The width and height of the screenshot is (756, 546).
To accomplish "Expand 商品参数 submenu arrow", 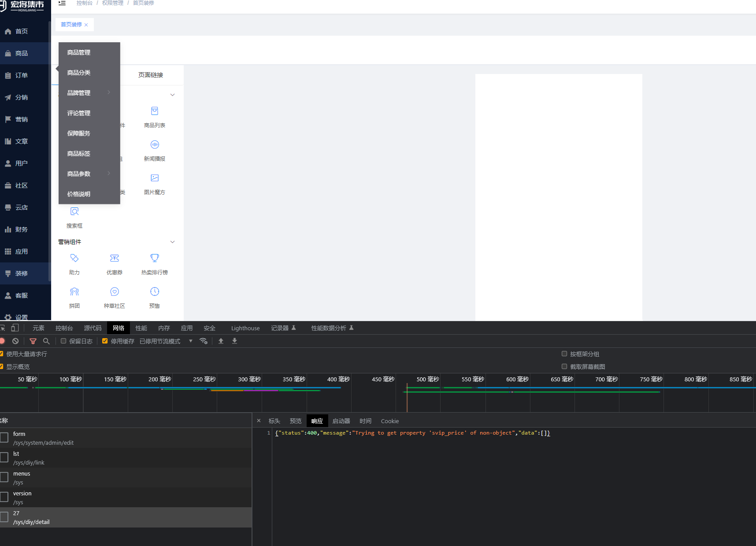I will [109, 173].
